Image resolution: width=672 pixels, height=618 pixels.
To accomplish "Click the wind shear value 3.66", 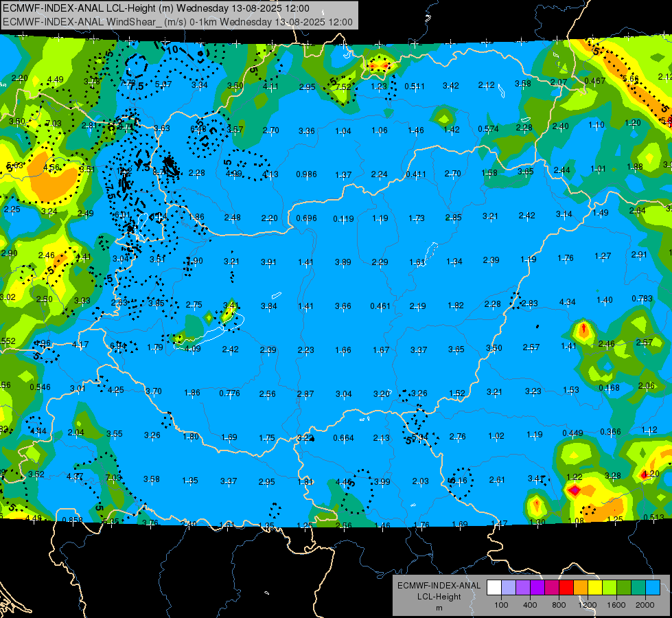I will [343, 306].
